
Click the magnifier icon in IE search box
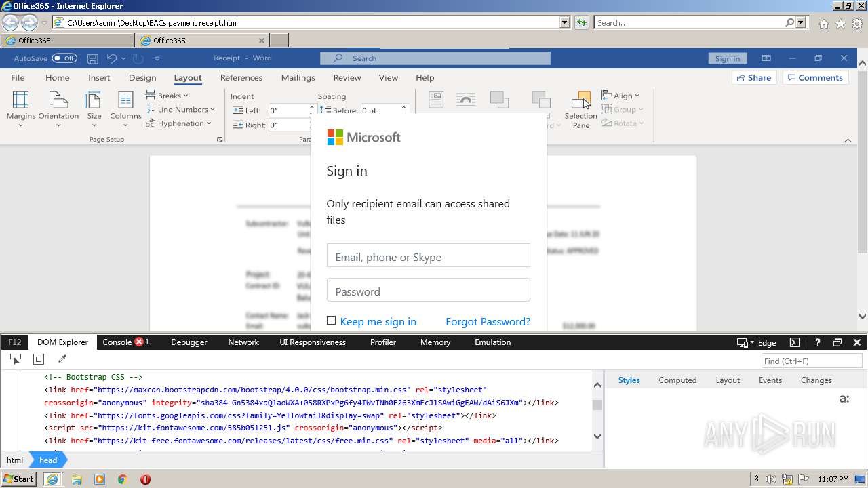[x=789, y=22]
